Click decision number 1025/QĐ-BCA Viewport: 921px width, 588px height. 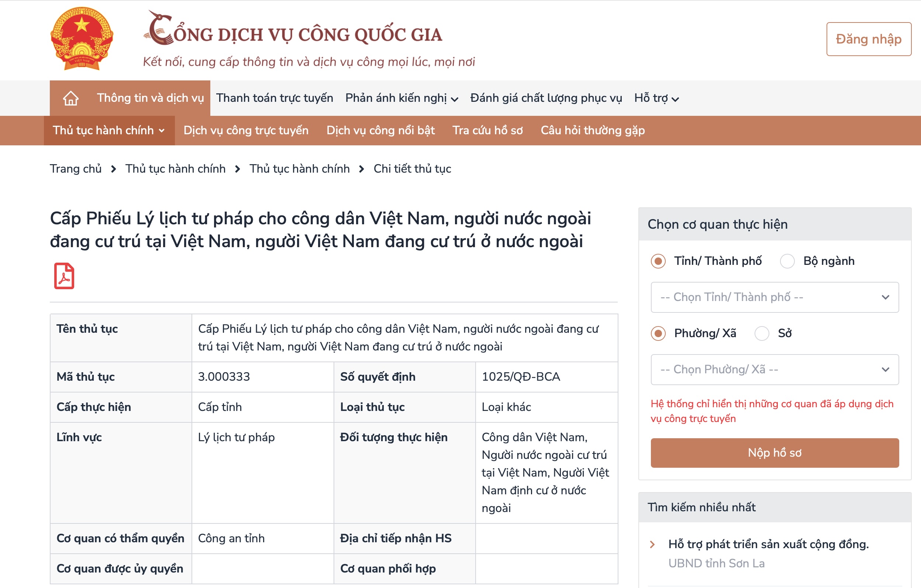[x=521, y=377]
